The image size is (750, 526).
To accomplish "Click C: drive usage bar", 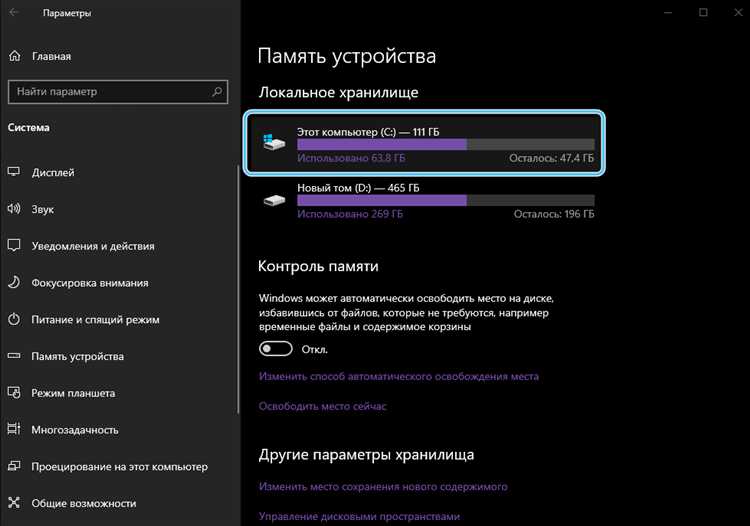I will 446,144.
